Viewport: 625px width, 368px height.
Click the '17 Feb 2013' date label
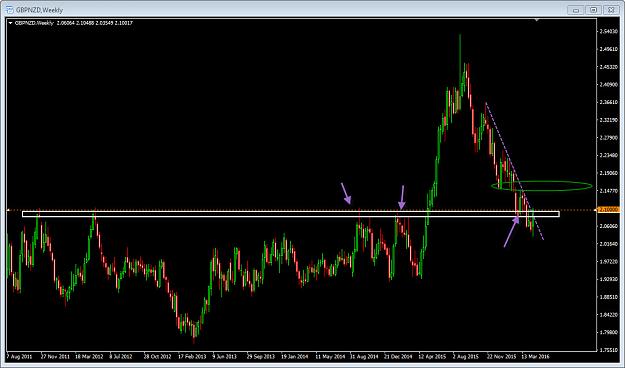192,356
